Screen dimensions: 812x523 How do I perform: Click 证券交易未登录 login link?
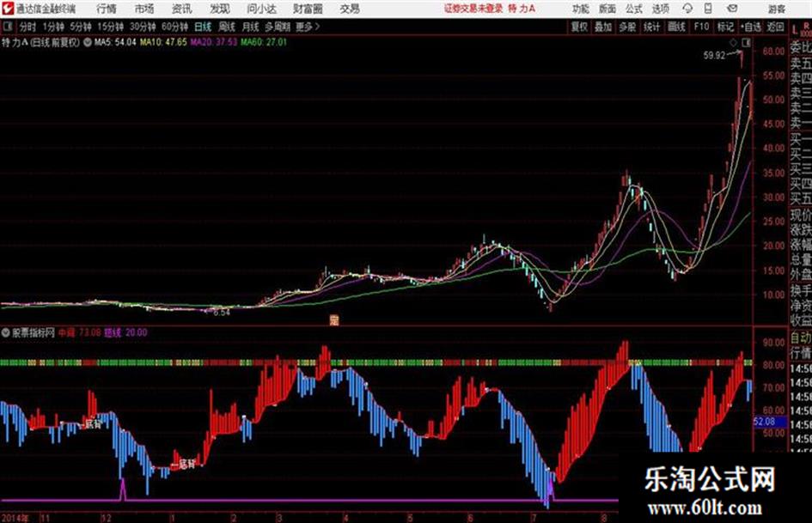[473, 9]
